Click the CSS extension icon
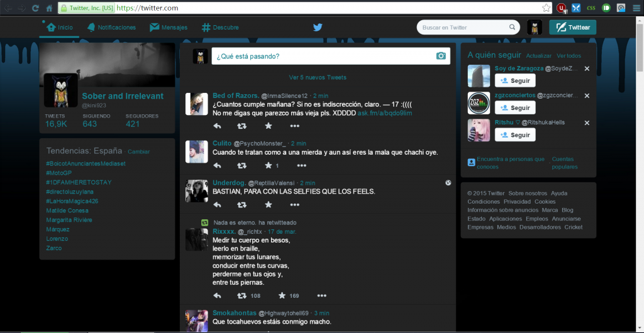This screenshot has width=644, height=333. coord(591,8)
